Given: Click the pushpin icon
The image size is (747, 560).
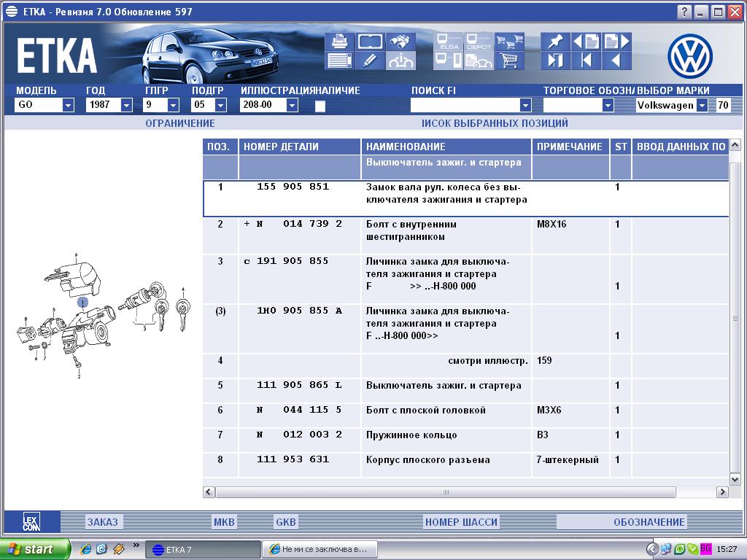Looking at the screenshot, I should pos(555,42).
